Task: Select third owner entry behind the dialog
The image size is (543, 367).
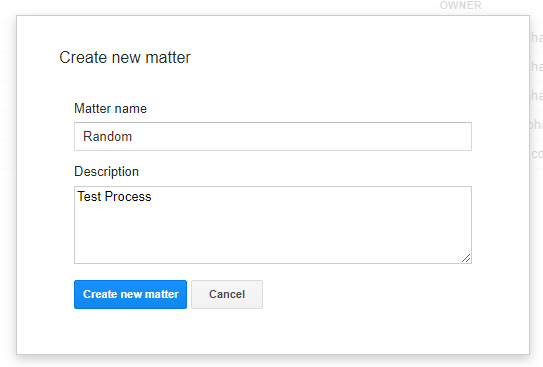Action: [x=537, y=96]
